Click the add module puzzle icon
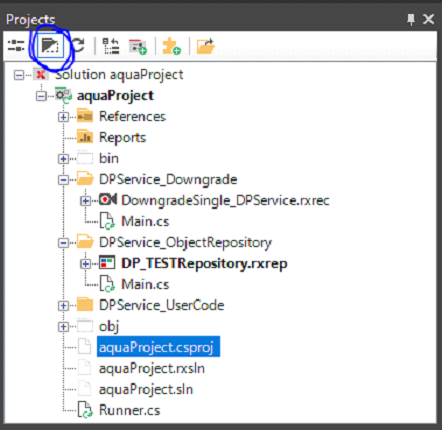This screenshot has height=431, width=443. pyautogui.click(x=171, y=46)
